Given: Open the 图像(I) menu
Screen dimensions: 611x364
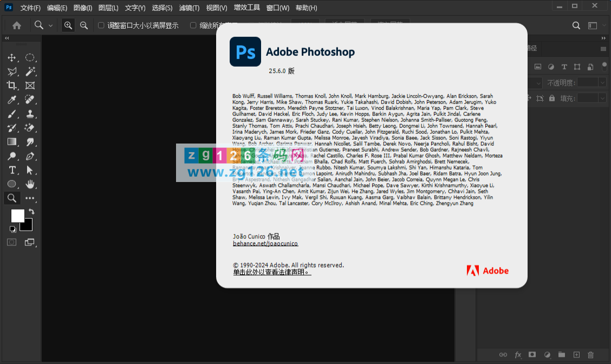Looking at the screenshot, I should click(x=83, y=8).
